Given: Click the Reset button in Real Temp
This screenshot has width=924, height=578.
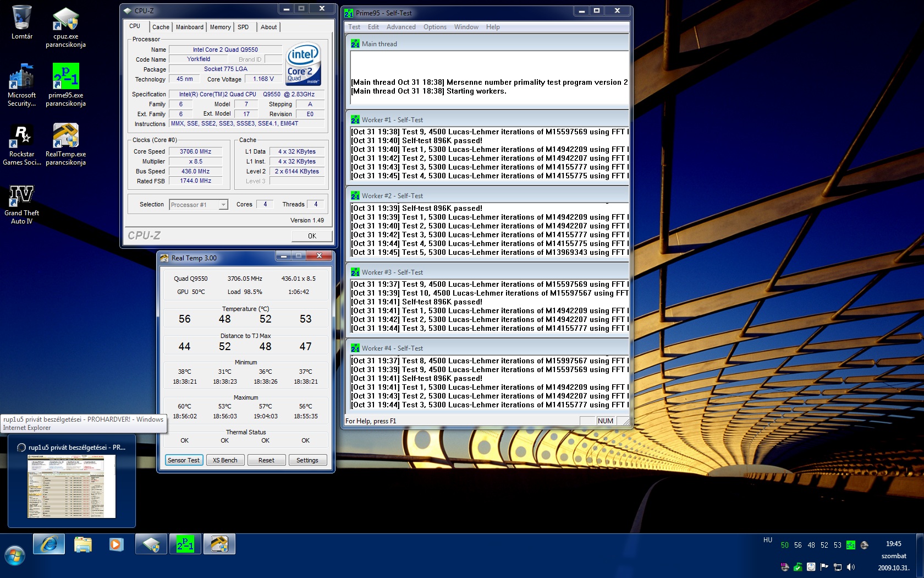Looking at the screenshot, I should click(266, 460).
